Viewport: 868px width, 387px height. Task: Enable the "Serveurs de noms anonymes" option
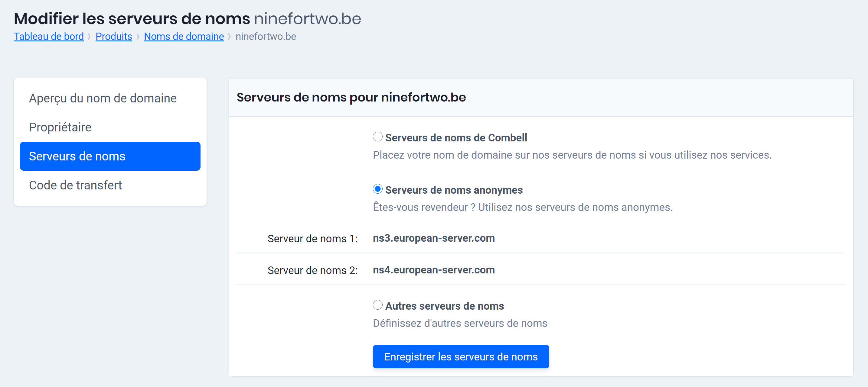[377, 189]
